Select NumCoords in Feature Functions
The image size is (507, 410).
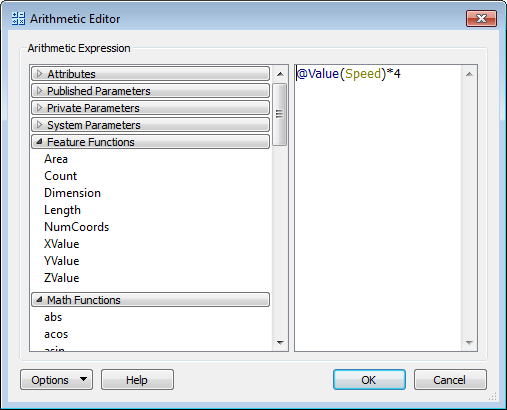click(x=77, y=227)
